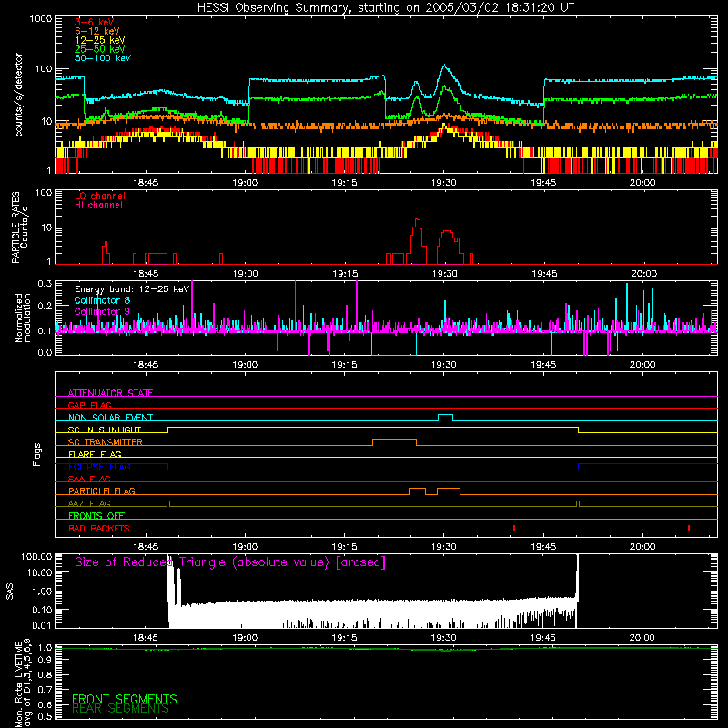This screenshot has height=728, width=728.
Task: Click the 20:00 tick label under SAS plot
Action: (x=642, y=638)
